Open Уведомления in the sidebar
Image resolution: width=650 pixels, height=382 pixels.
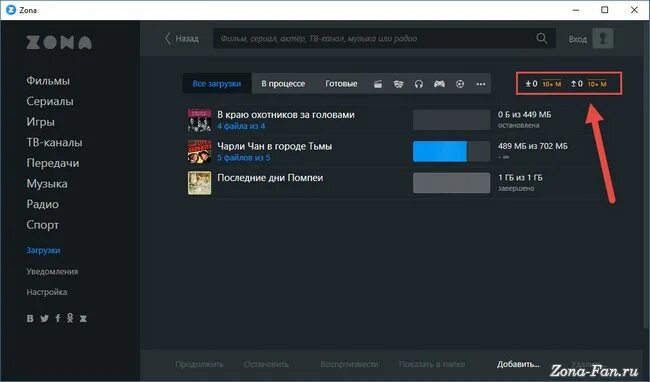(x=52, y=271)
